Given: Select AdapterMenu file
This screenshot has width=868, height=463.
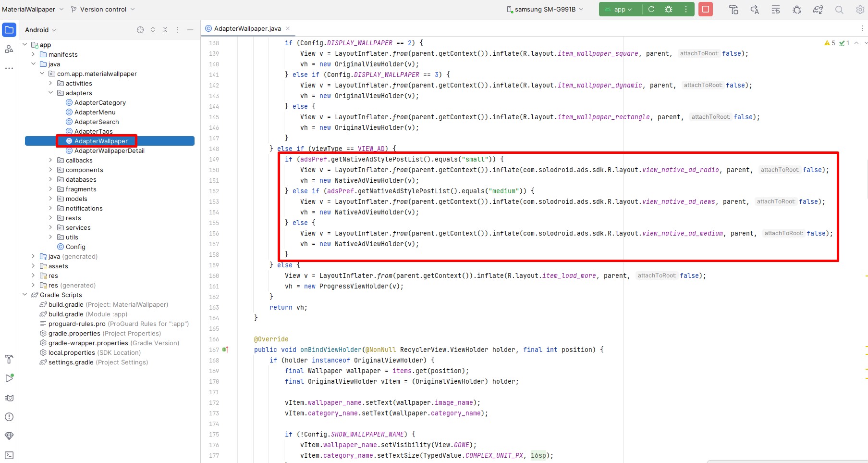Looking at the screenshot, I should (95, 112).
